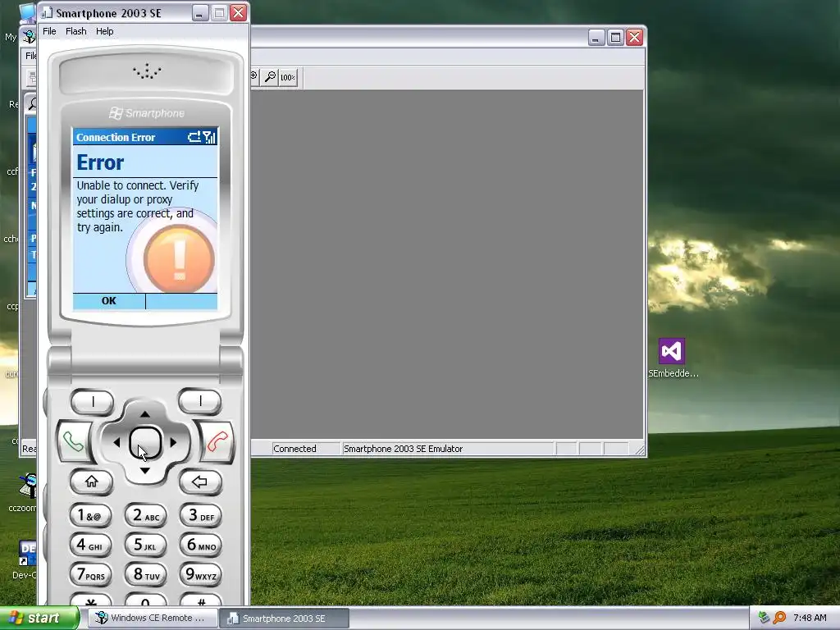
Task: Click the Smartphone 2003 SE Emulator status text
Action: [403, 449]
